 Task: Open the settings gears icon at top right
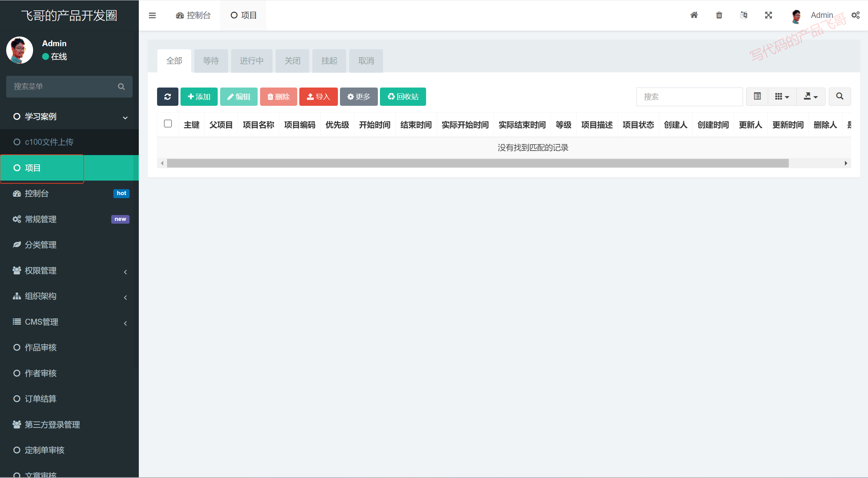tap(856, 15)
